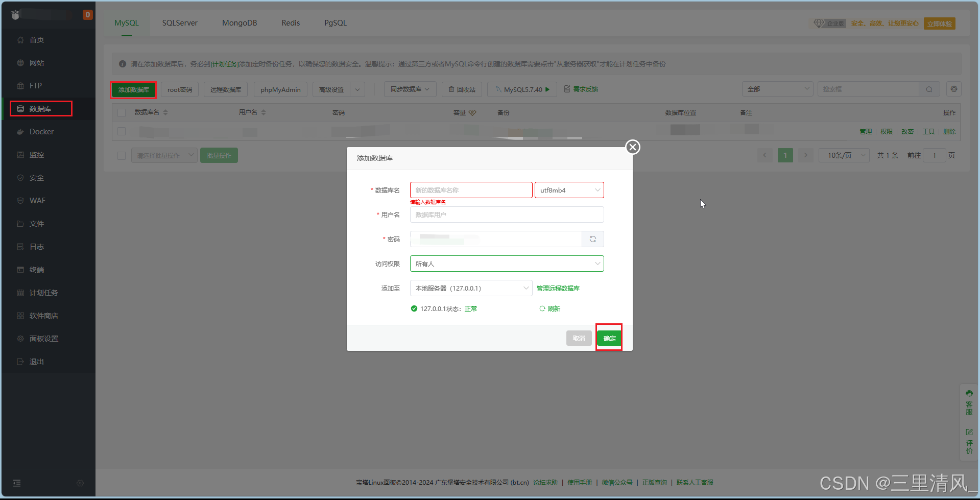Click the 刷新 refresh link
The height and width of the screenshot is (500, 980).
click(x=550, y=308)
